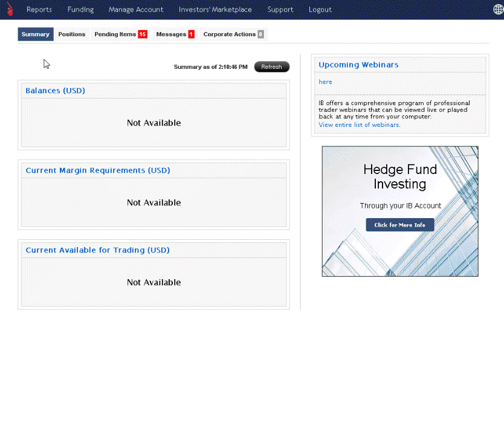Open the Funding menu
Viewport: 504px width, 435px height.
(81, 10)
